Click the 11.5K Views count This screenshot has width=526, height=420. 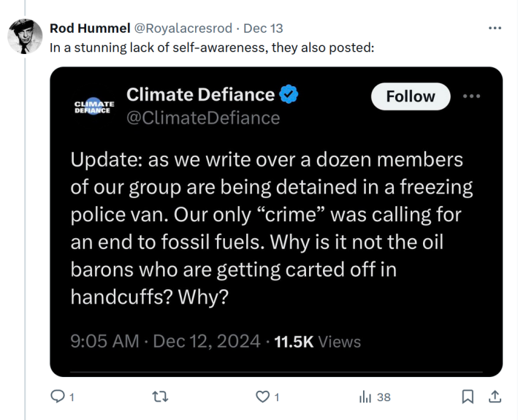317,341
